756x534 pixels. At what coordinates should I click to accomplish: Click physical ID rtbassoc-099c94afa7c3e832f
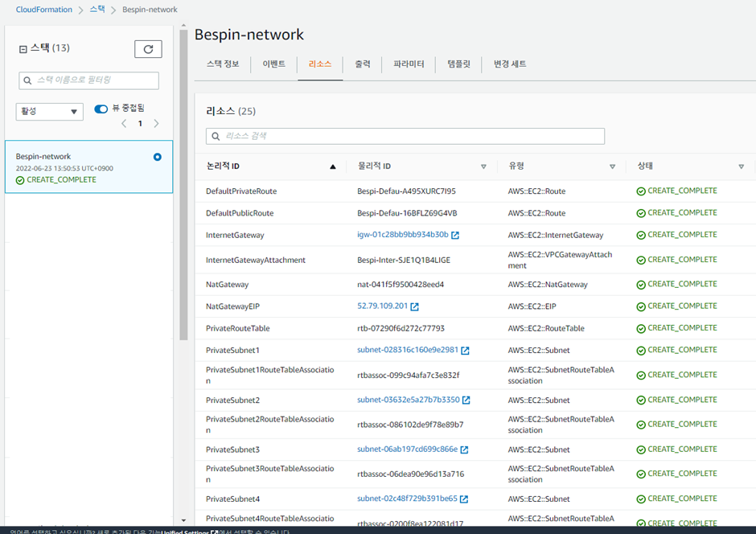[409, 376]
